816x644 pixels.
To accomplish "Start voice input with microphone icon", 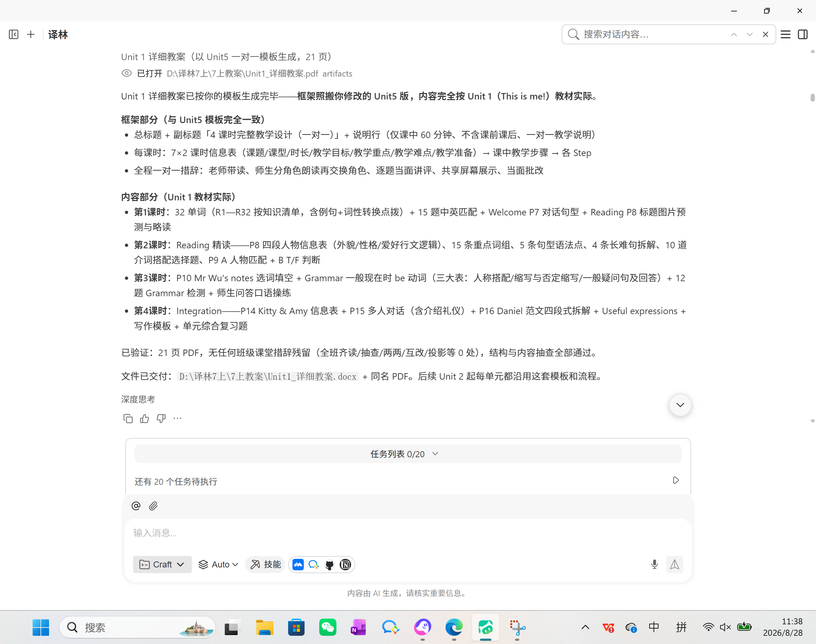I will (x=655, y=565).
